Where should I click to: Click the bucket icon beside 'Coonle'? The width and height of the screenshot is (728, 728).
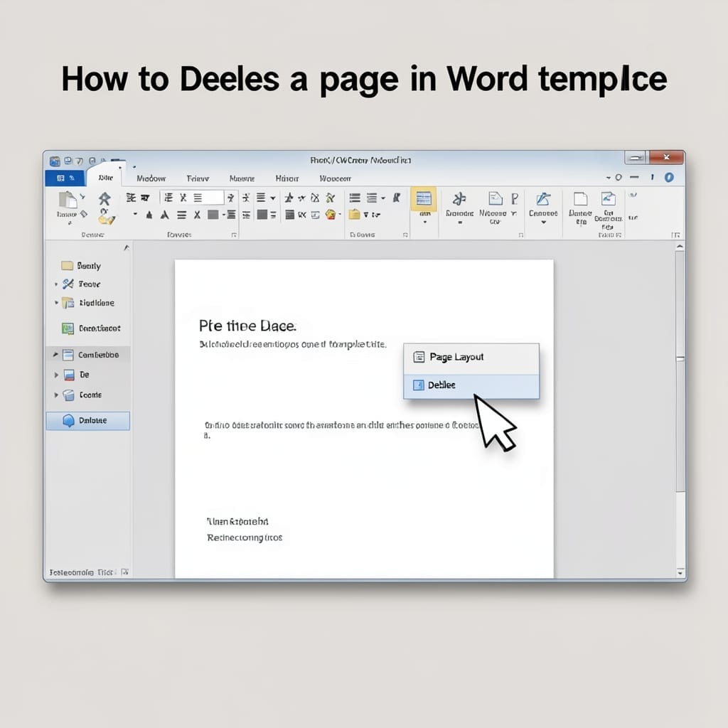click(69, 395)
